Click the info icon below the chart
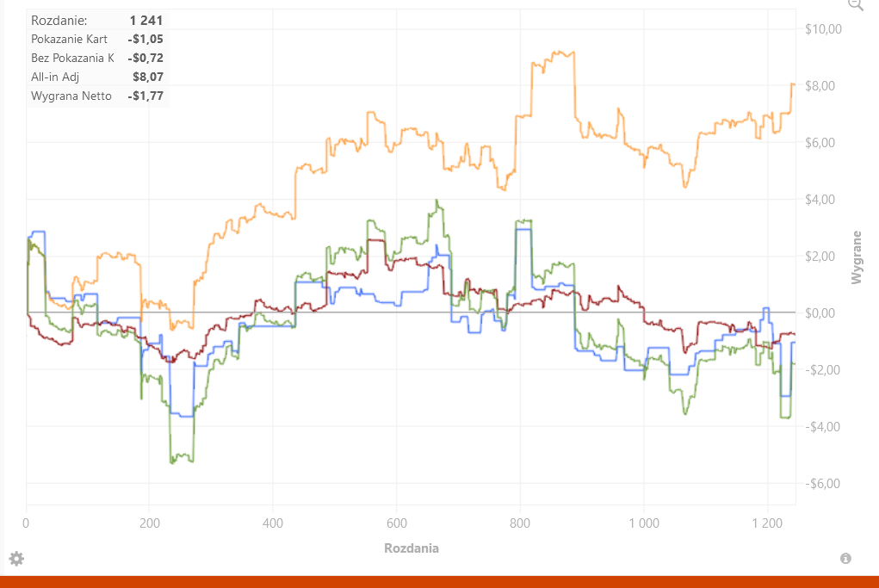 click(845, 558)
